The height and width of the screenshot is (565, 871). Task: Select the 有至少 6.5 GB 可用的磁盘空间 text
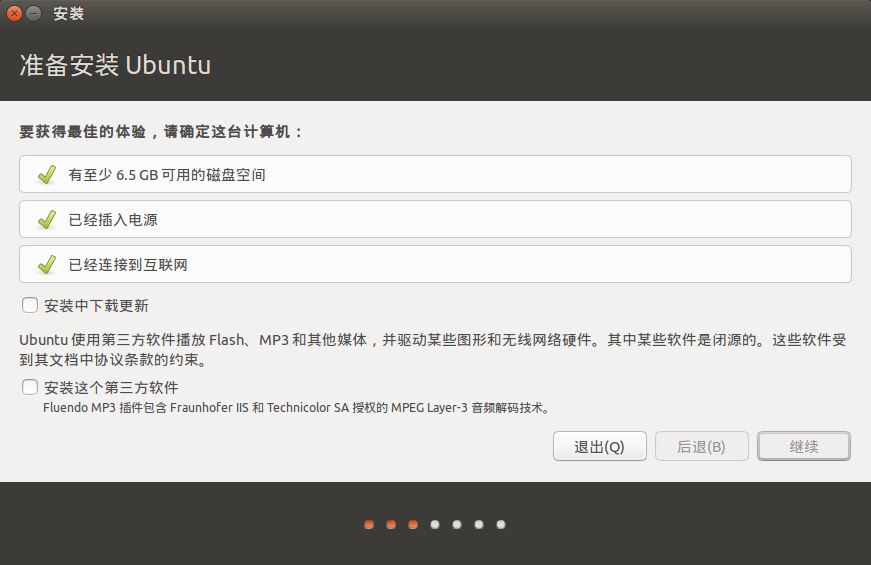pos(166,175)
